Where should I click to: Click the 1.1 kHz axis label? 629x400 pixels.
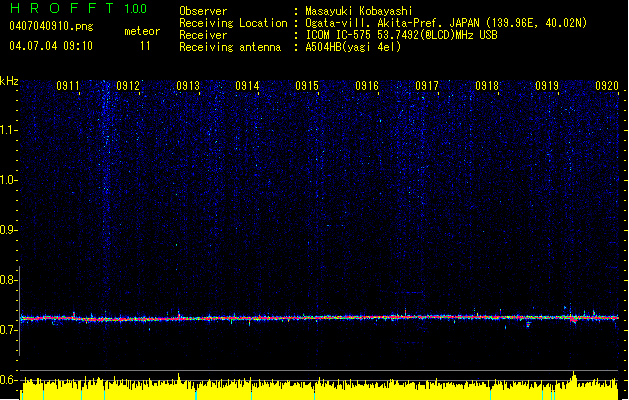pos(8,130)
